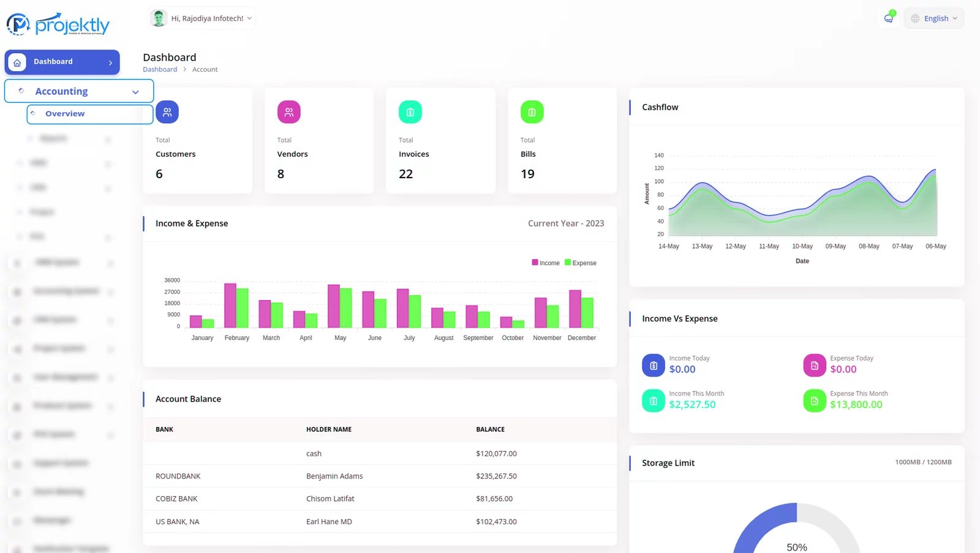Click the Overview submenu bullet icon

pyautogui.click(x=33, y=113)
